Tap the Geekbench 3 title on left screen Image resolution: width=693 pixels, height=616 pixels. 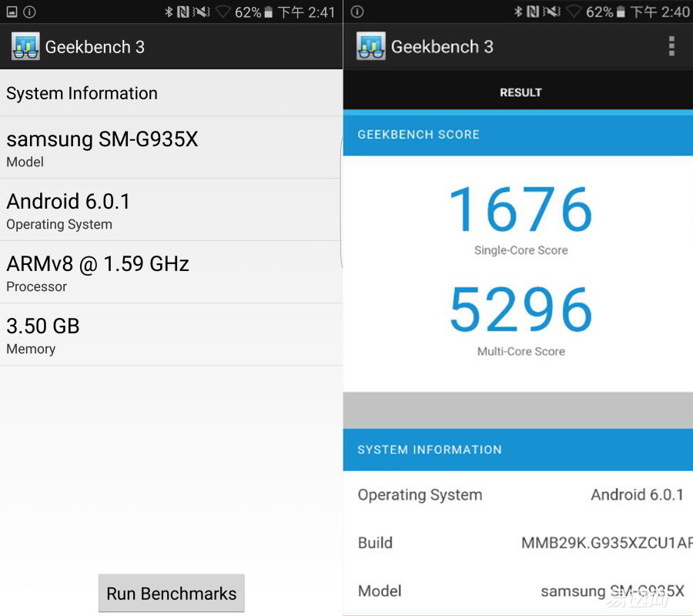pyautogui.click(x=95, y=47)
